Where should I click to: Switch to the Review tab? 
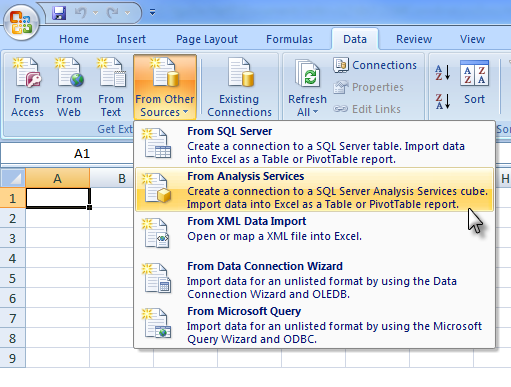click(x=414, y=39)
